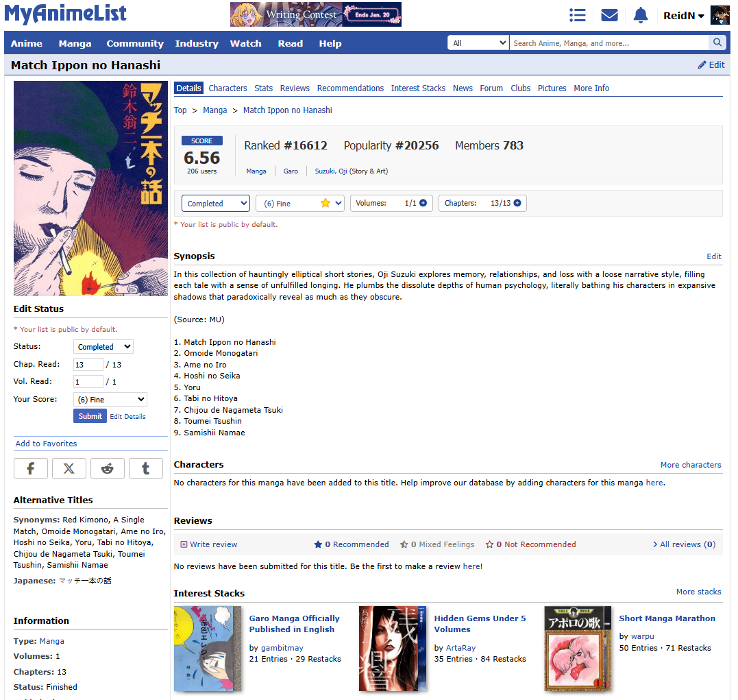Open notifications bell icon
738x700 pixels.
click(640, 16)
